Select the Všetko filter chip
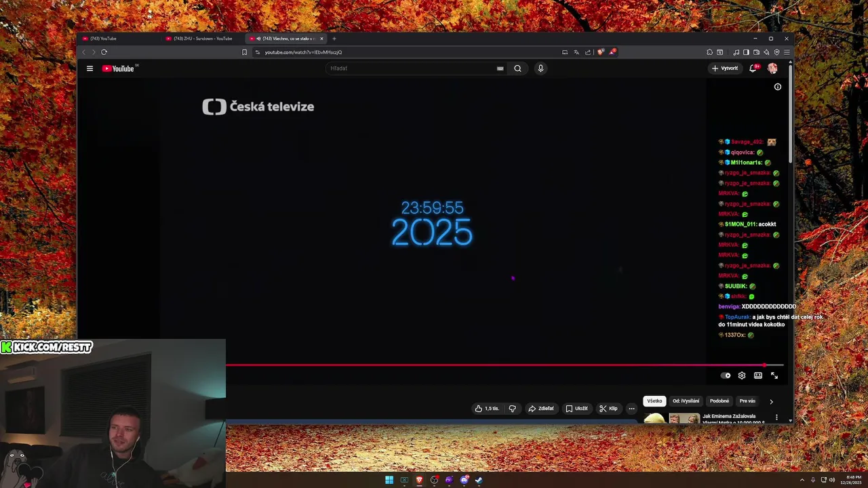868x488 pixels. [x=654, y=401]
